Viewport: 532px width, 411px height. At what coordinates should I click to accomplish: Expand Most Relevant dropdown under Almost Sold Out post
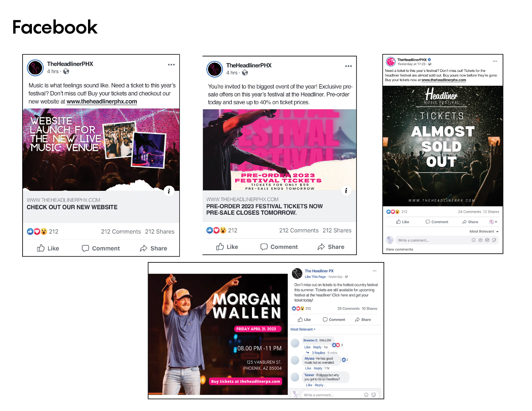(x=484, y=231)
